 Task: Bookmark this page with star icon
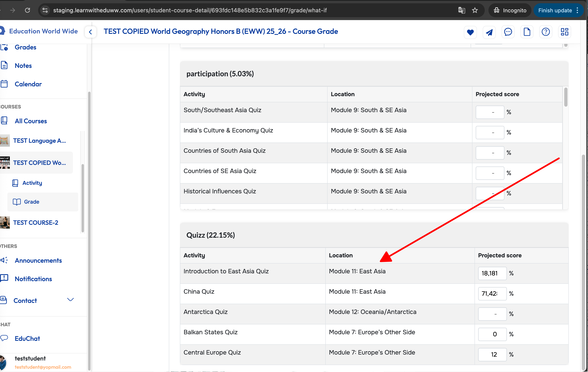click(475, 10)
